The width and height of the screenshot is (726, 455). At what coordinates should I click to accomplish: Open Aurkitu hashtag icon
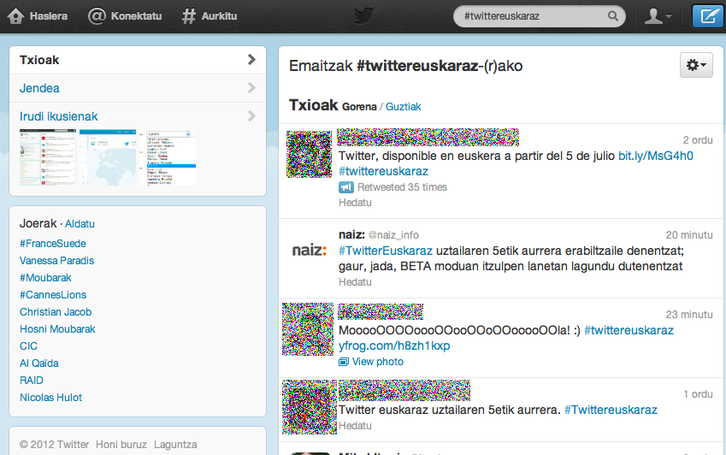pos(188,16)
